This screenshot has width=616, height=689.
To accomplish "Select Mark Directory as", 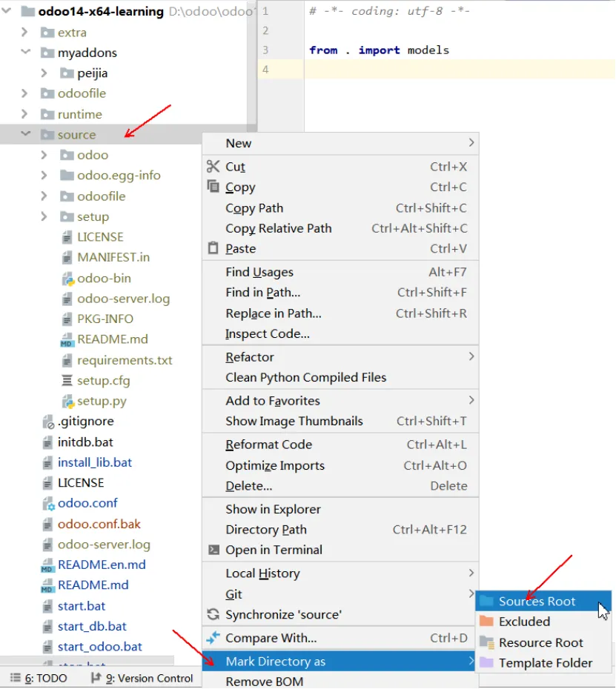I will point(340,661).
